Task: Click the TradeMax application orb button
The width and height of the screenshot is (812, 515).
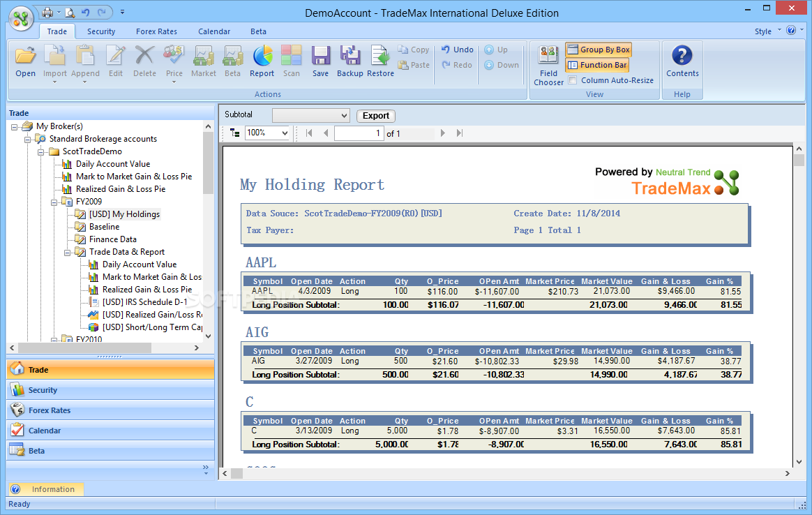Action: pyautogui.click(x=21, y=18)
